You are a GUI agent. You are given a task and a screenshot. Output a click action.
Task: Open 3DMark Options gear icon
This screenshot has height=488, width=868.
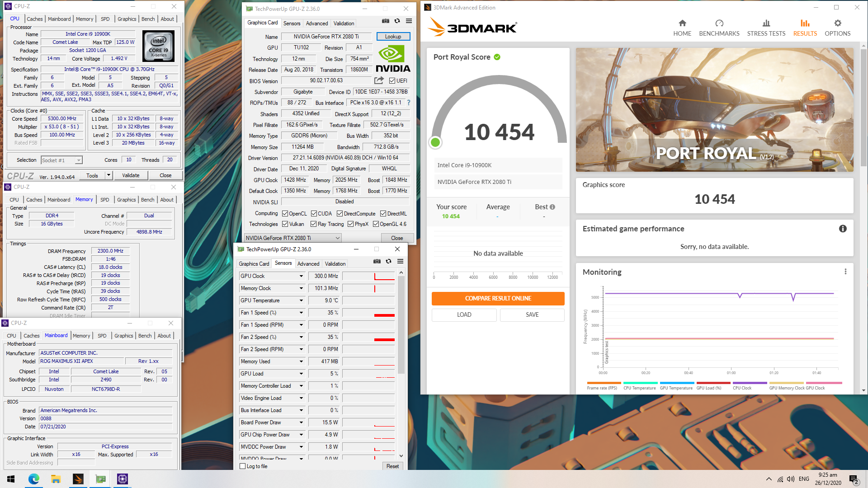838,23
